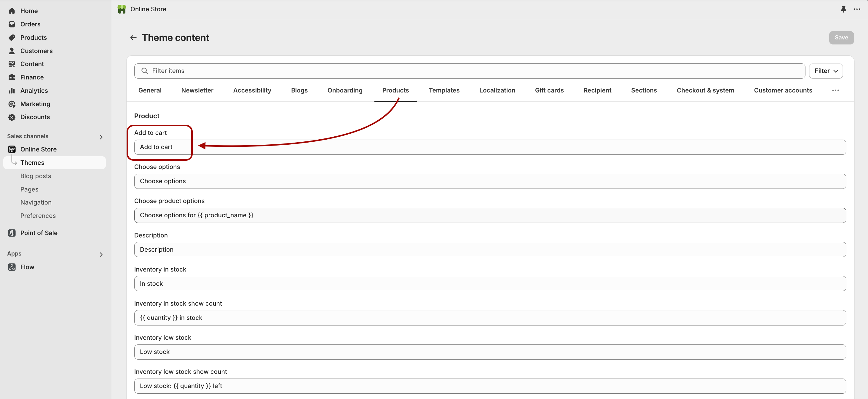The height and width of the screenshot is (399, 868).
Task: Open store Preferences
Action: point(38,216)
